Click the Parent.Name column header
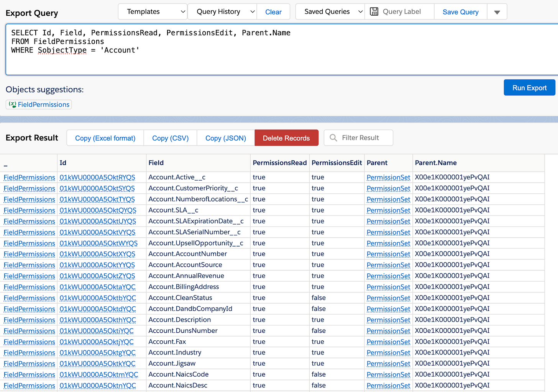This screenshot has height=392, width=558. [479, 163]
